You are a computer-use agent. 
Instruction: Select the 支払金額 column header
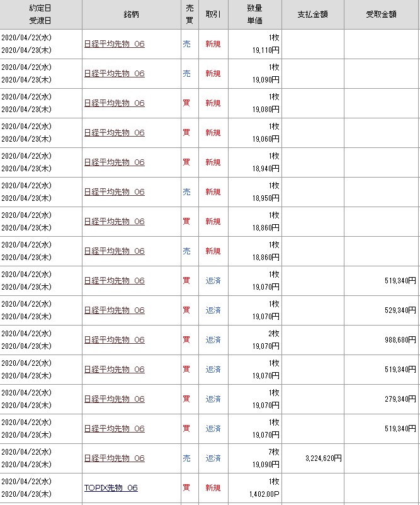coord(313,14)
